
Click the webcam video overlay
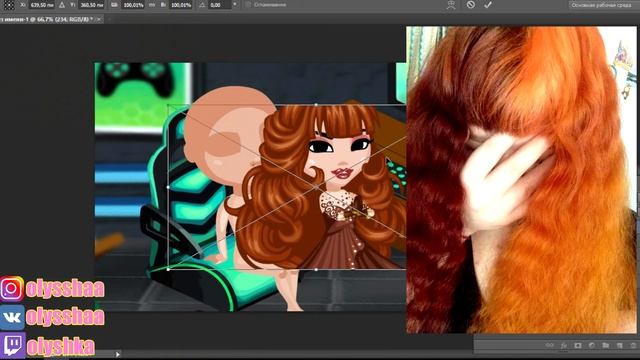tap(521, 180)
